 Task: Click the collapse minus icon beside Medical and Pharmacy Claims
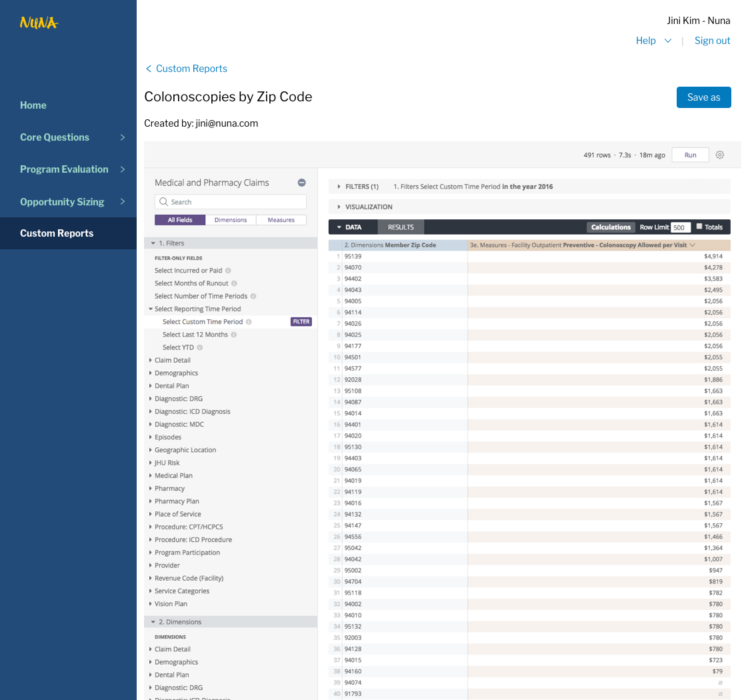[301, 183]
